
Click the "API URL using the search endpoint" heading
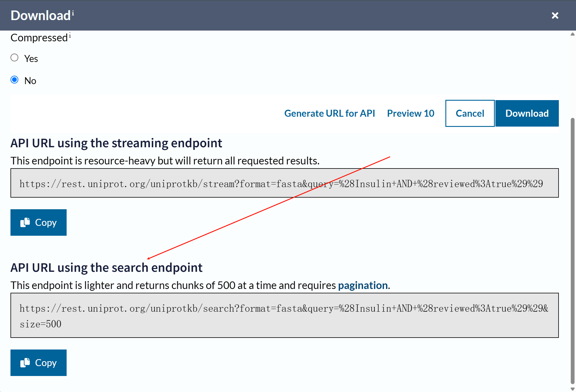(x=106, y=267)
